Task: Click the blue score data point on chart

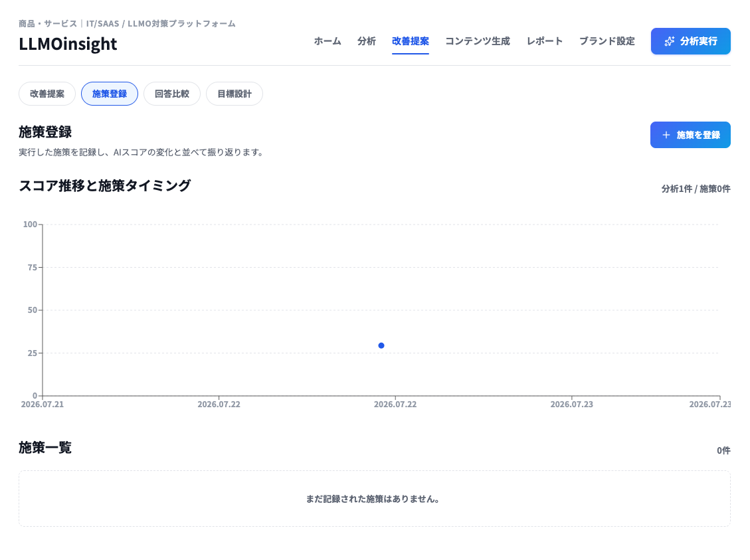Action: pos(381,345)
